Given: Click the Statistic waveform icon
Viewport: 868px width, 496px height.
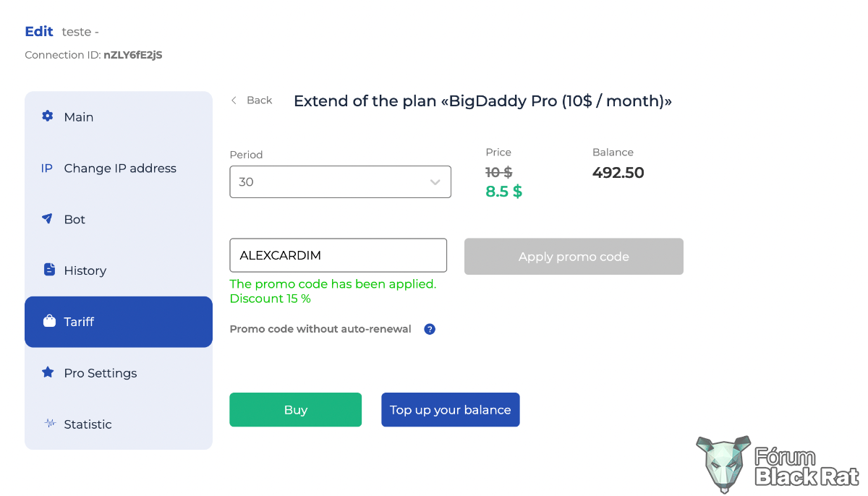Looking at the screenshot, I should (x=50, y=424).
